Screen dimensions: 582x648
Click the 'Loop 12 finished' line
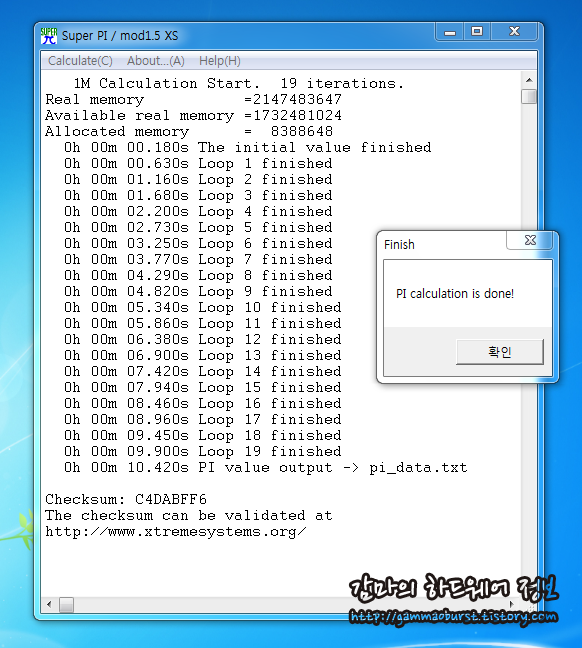pyautogui.click(x=203, y=339)
